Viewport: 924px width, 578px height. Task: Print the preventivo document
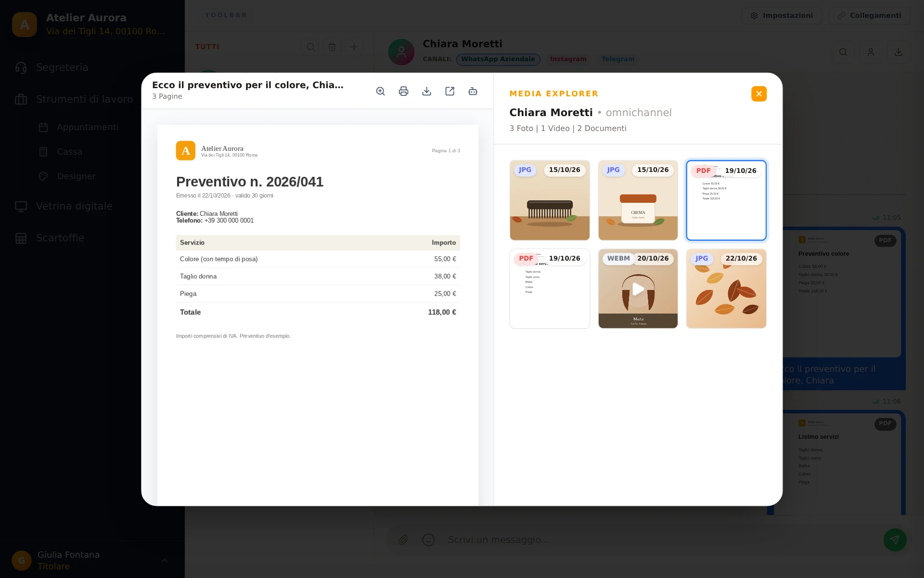pyautogui.click(x=403, y=92)
